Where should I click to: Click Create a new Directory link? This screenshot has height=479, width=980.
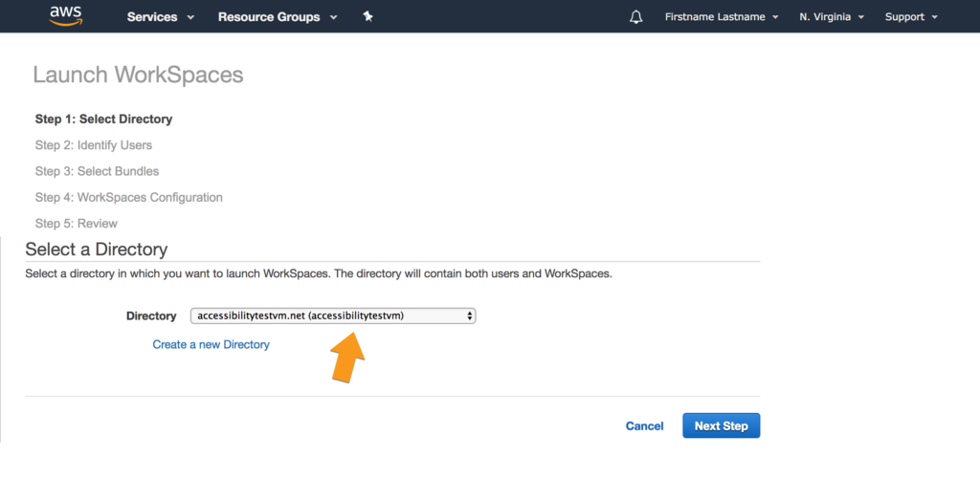pos(212,345)
